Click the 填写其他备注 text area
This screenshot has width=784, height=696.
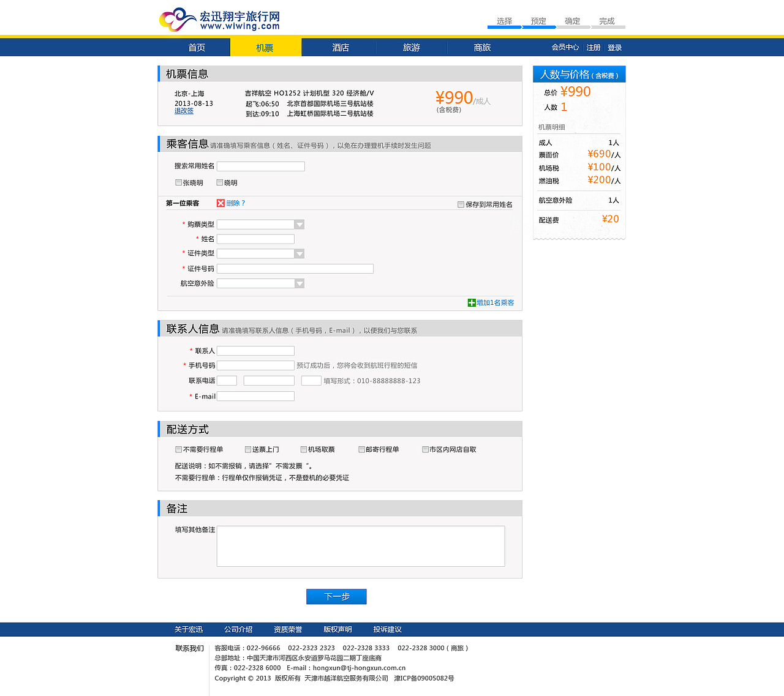pos(361,546)
